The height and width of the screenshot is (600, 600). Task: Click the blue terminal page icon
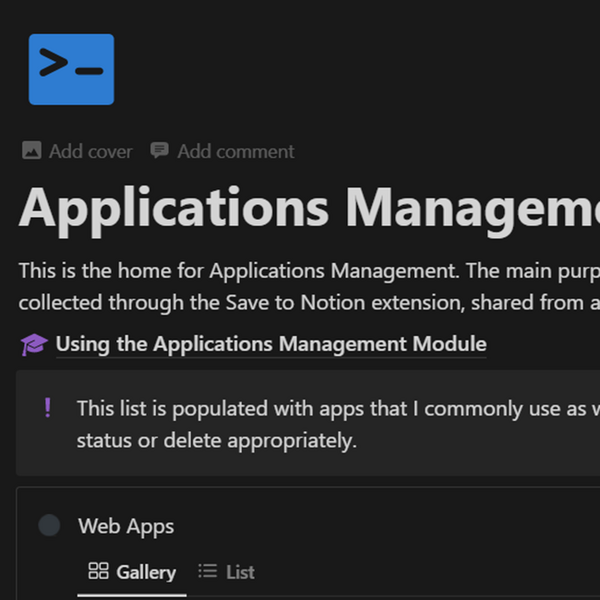[x=71, y=69]
